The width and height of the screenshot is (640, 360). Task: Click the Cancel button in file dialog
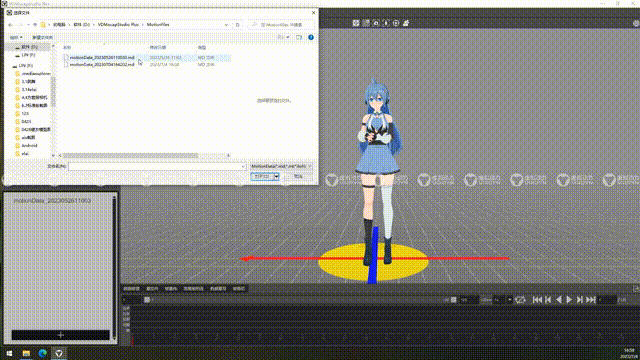click(298, 177)
